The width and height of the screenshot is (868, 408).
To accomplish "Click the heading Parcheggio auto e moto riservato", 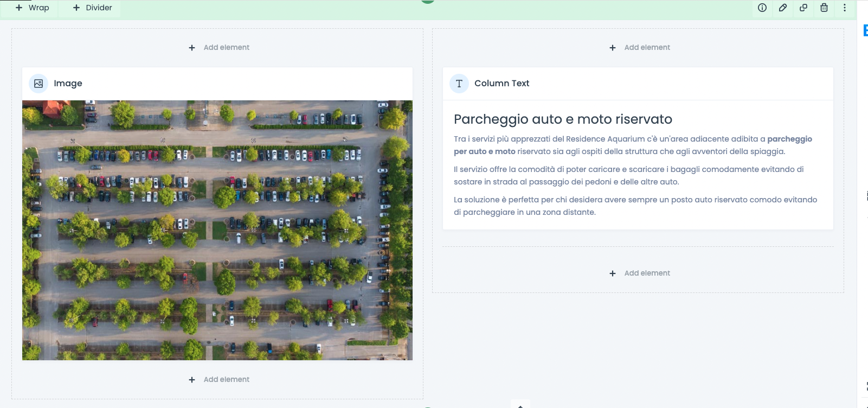I will 563,119.
